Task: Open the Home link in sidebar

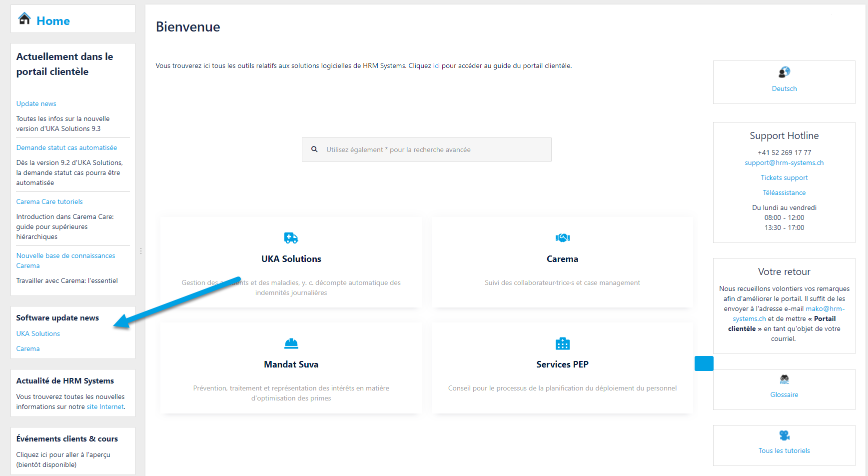Action: click(x=53, y=21)
